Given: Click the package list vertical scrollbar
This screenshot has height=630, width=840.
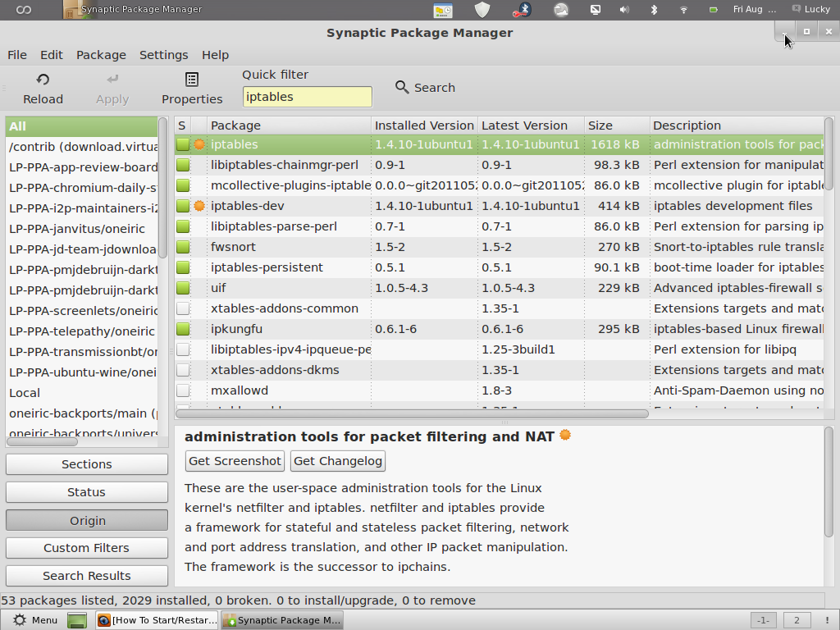Looking at the screenshot, I should [x=829, y=153].
